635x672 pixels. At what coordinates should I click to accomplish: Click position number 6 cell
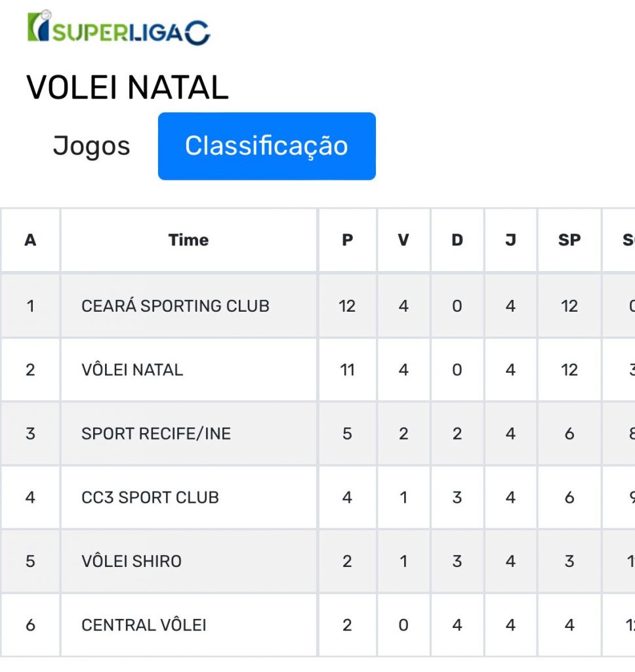[30, 625]
